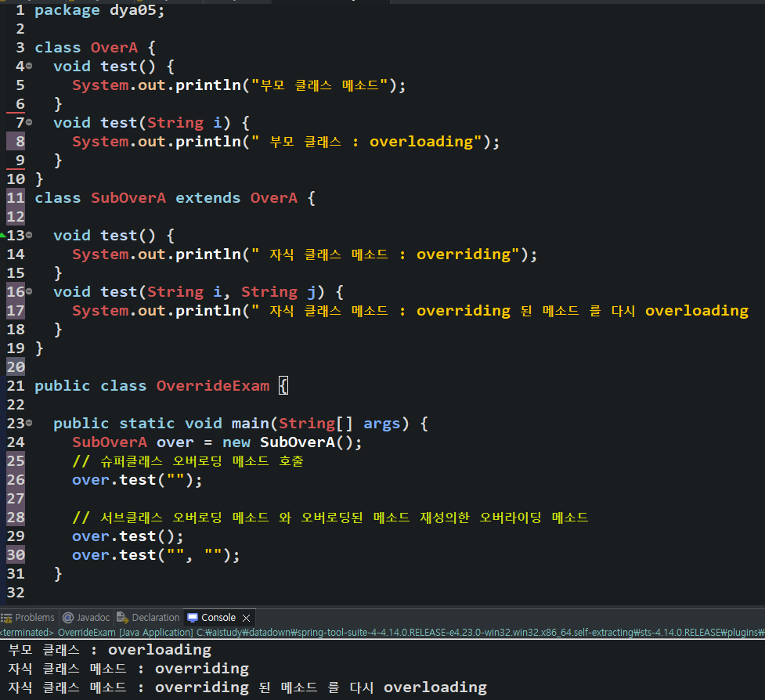
Task: Collapse the overriding test() at line 13
Action: [x=29, y=235]
